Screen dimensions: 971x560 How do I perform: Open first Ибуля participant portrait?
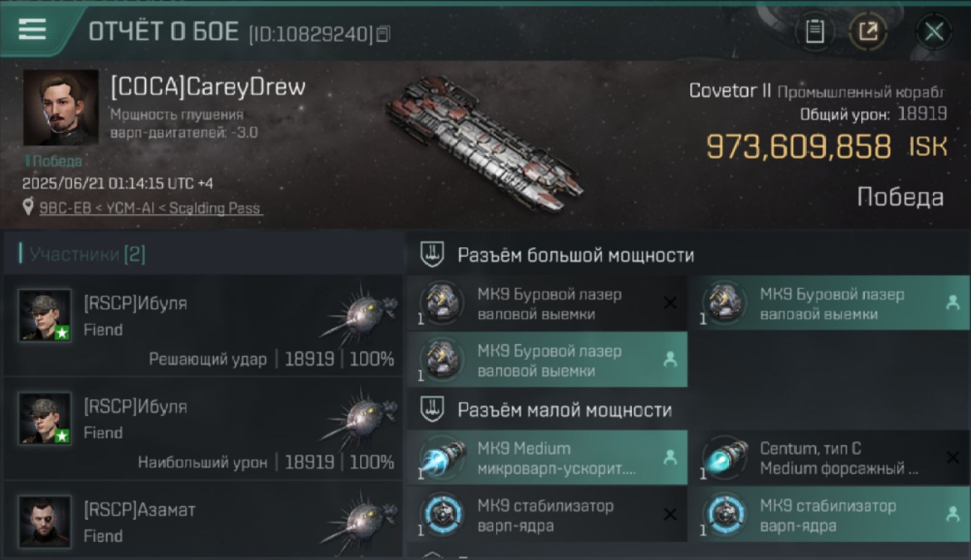[x=45, y=315]
